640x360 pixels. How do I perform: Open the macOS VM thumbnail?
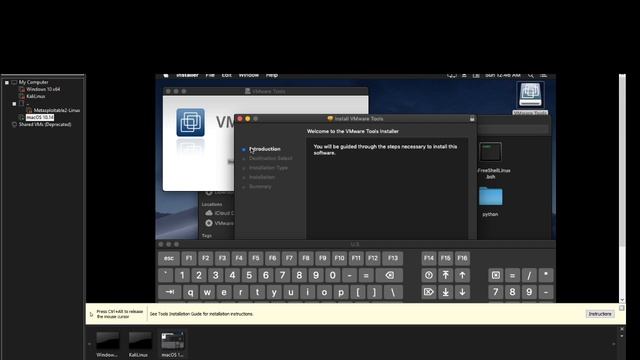[x=172, y=344]
